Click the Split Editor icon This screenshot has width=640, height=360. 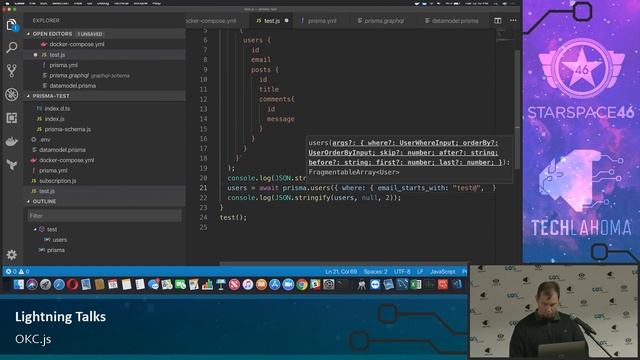click(x=498, y=20)
